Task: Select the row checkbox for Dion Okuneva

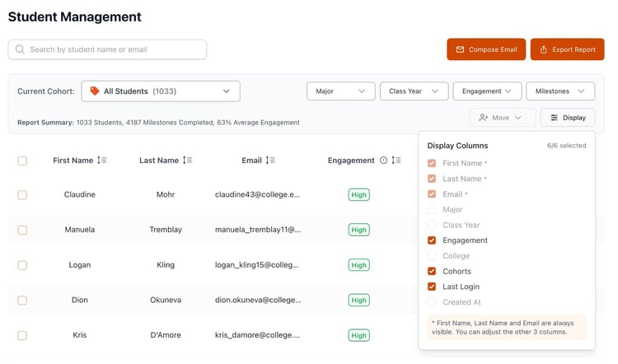Action: [x=22, y=301]
